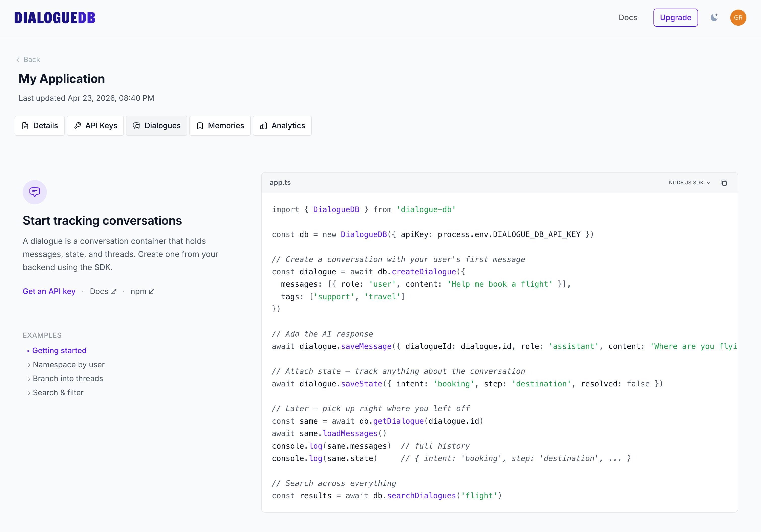Click the Back chevron arrow
Viewport: 761px width, 532px height.
(x=18, y=60)
